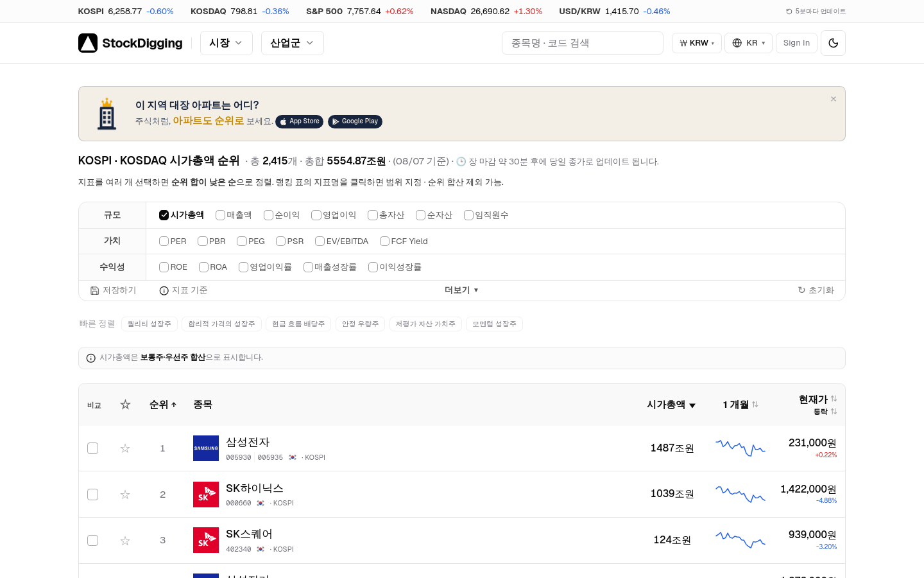Open the 산업군 dropdown menu
The width and height of the screenshot is (924, 578).
click(x=293, y=43)
